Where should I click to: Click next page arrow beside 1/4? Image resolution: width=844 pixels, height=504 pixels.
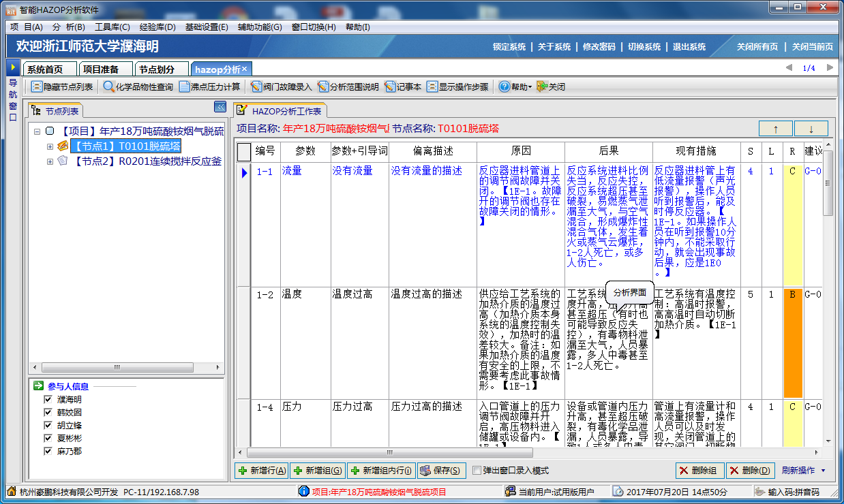pyautogui.click(x=830, y=67)
